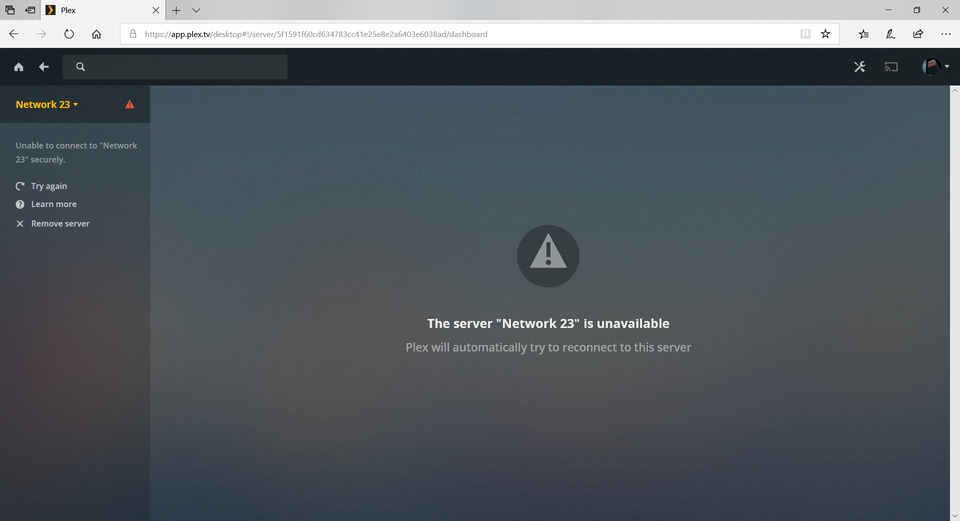960x521 pixels.
Task: Click the padlock site info icon
Action: tap(132, 34)
